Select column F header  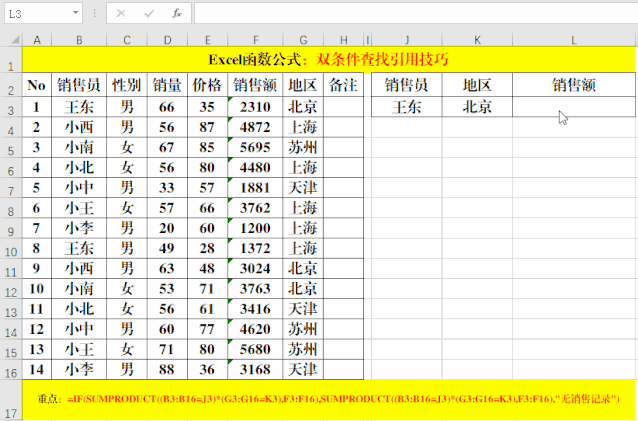pyautogui.click(x=256, y=40)
